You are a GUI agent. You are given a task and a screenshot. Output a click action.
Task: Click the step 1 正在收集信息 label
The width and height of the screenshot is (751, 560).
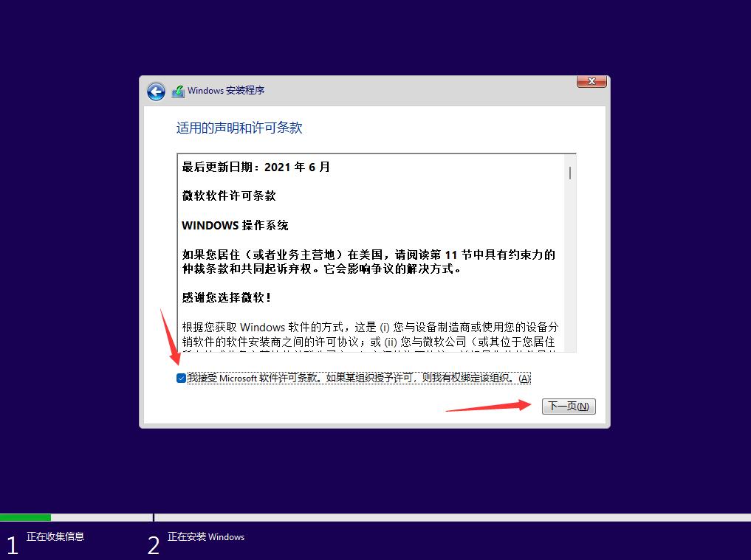pyautogui.click(x=55, y=536)
